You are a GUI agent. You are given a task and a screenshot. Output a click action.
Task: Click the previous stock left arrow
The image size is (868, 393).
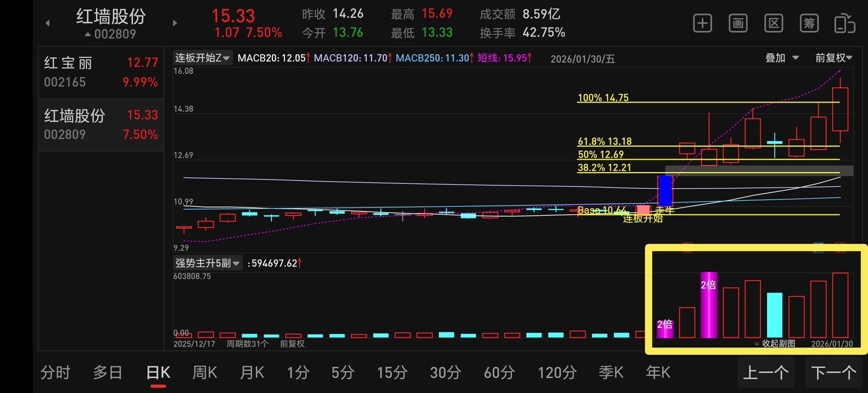click(x=48, y=23)
